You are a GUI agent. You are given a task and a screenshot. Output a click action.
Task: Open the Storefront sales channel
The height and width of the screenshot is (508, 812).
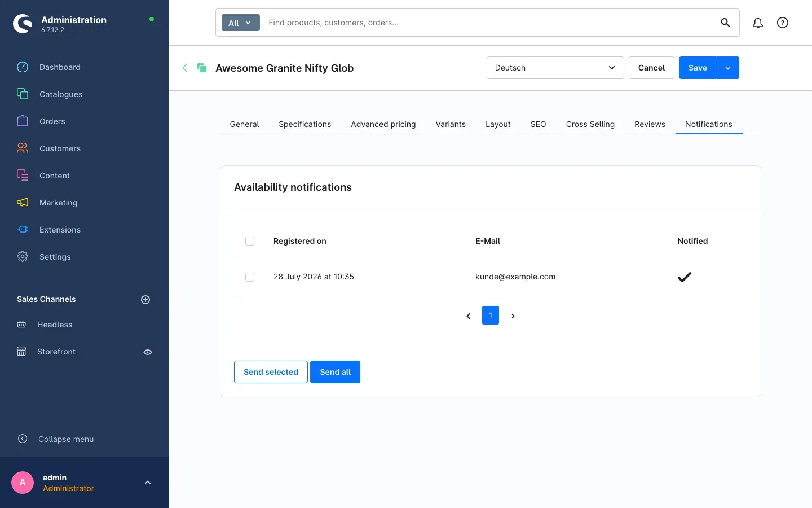coord(56,352)
